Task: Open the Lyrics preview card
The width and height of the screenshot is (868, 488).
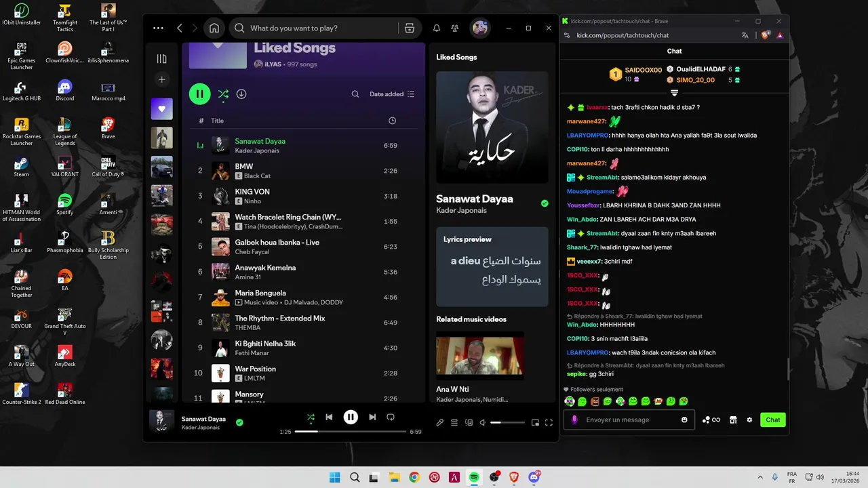Action: (x=492, y=266)
